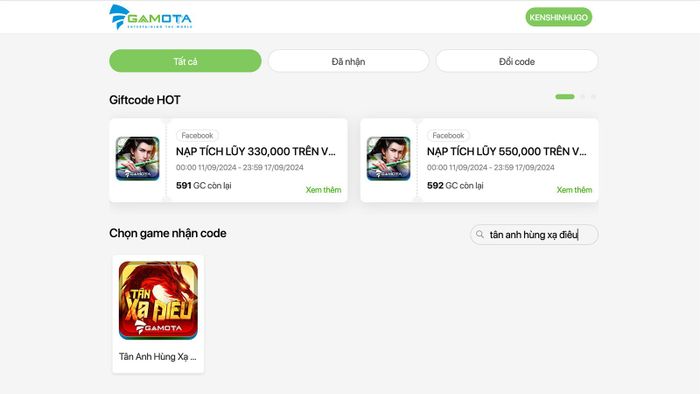Select the Tất cả tab
700x394 pixels.
click(x=185, y=61)
